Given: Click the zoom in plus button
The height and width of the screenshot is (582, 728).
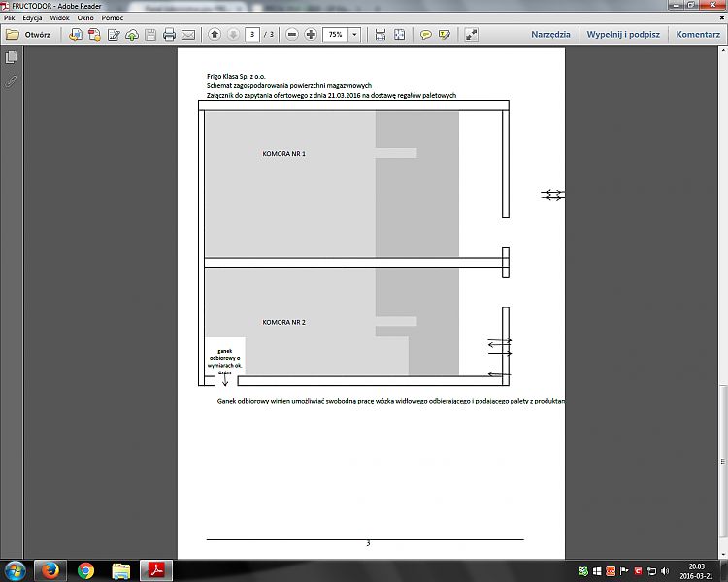Looking at the screenshot, I should pos(311,35).
